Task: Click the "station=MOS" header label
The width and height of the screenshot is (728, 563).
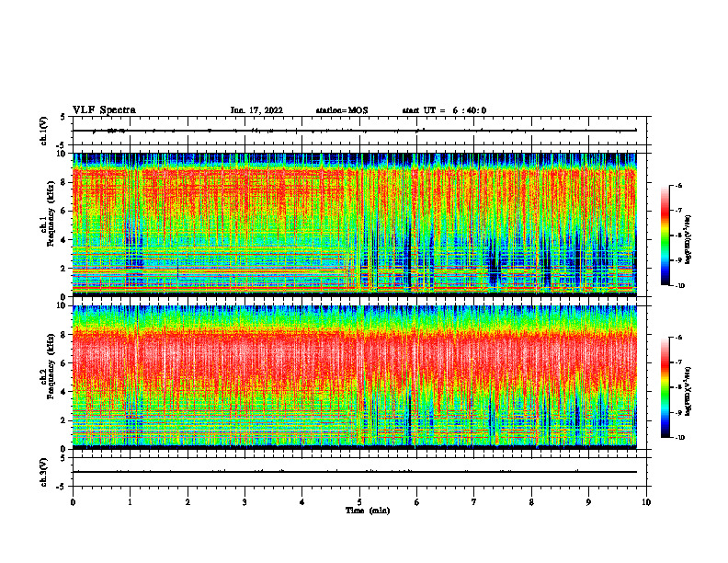Action: (342, 110)
